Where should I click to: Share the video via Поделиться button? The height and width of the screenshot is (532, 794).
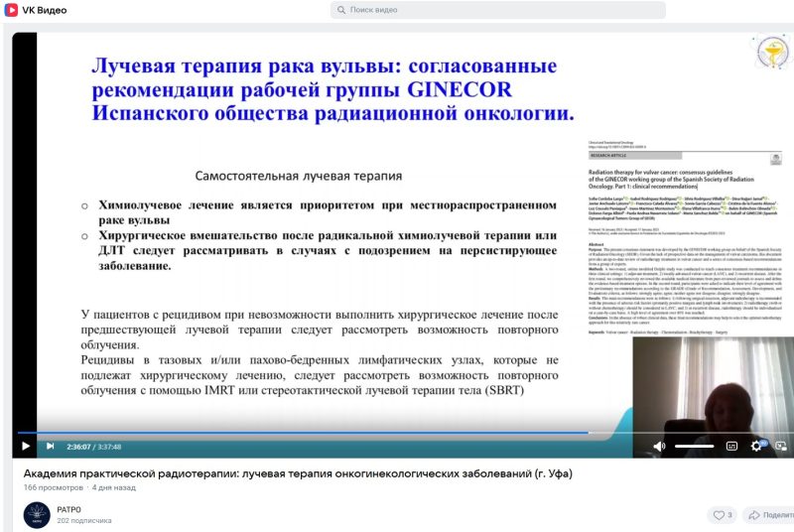click(x=767, y=515)
